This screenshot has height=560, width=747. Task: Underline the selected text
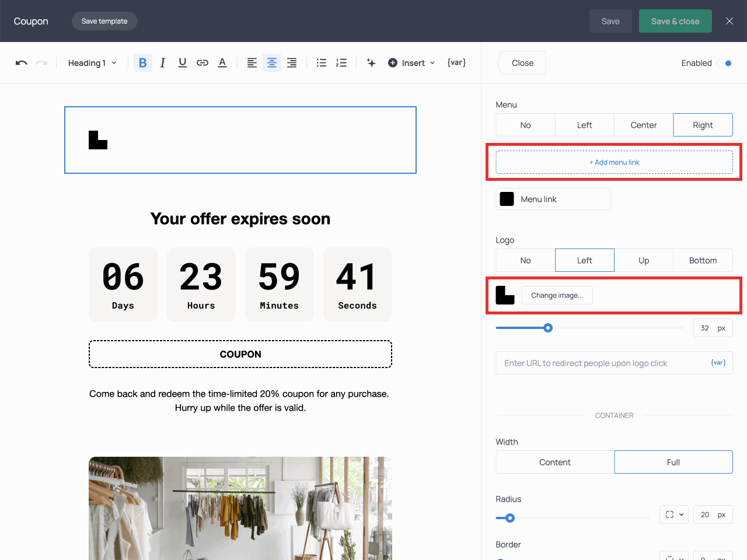tap(183, 63)
